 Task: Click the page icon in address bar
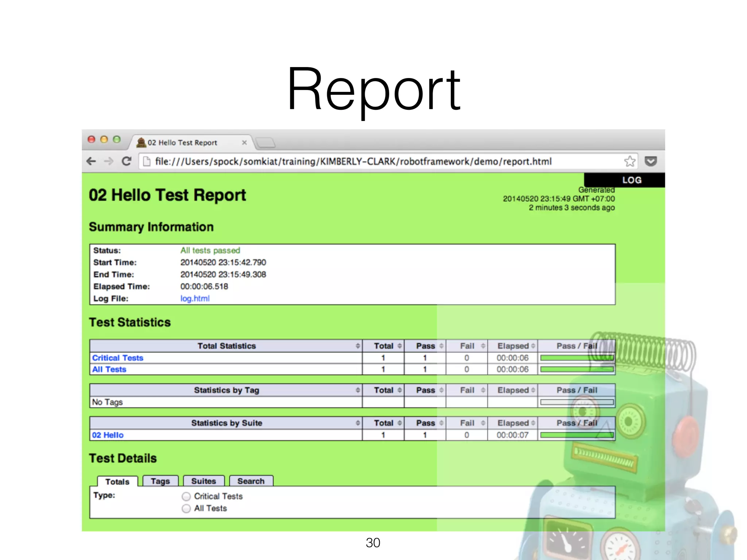[x=147, y=161]
